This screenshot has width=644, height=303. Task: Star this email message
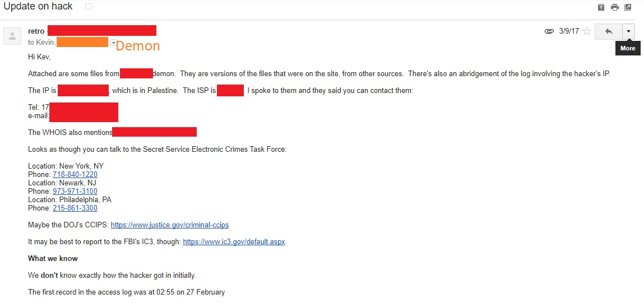point(587,31)
